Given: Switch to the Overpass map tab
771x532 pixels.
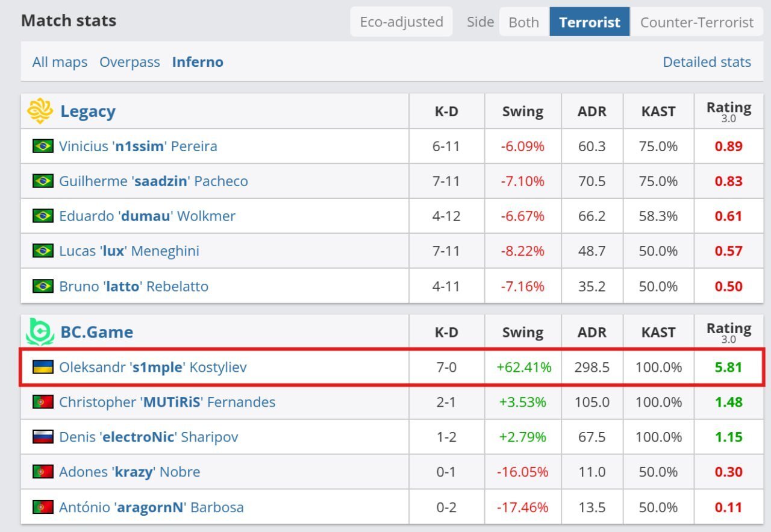Looking at the screenshot, I should 130,62.
